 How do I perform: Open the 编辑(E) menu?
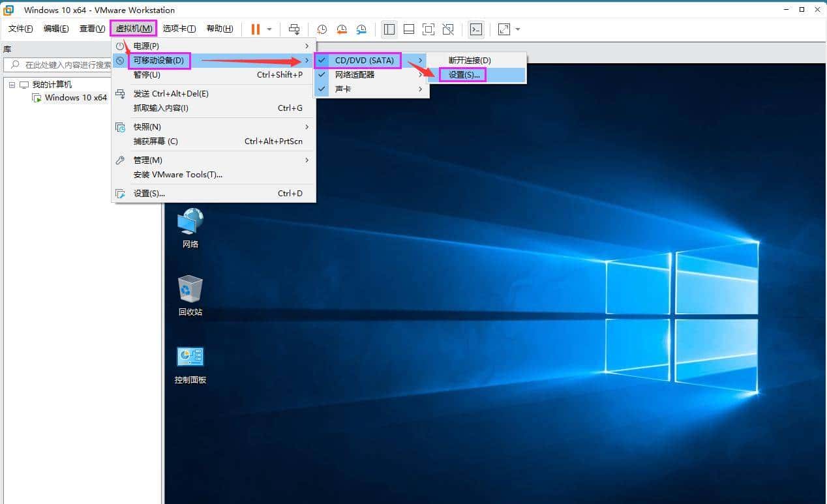point(56,29)
